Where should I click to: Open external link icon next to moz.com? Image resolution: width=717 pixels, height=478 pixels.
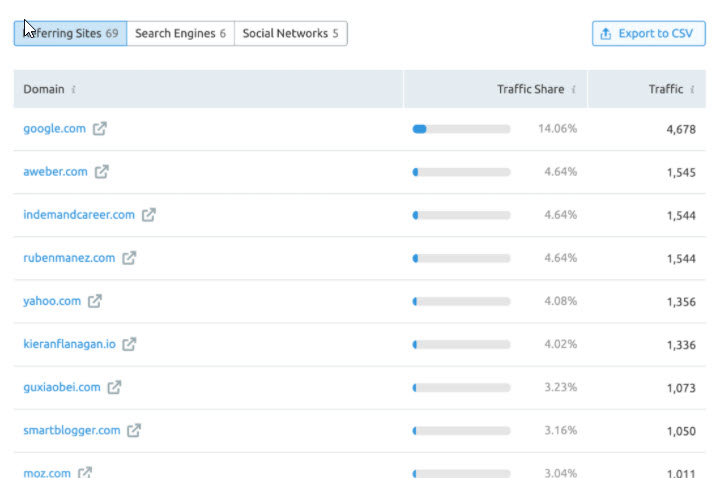click(x=85, y=472)
